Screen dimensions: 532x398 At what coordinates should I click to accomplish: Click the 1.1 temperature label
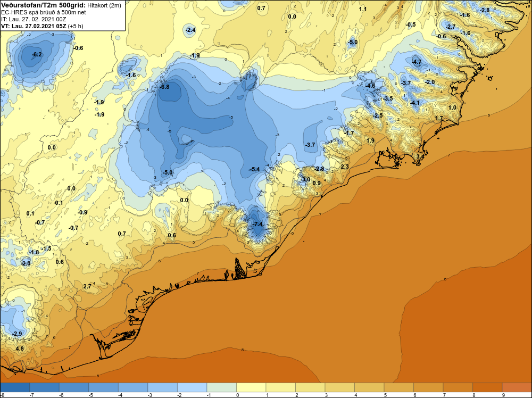(363, 9)
